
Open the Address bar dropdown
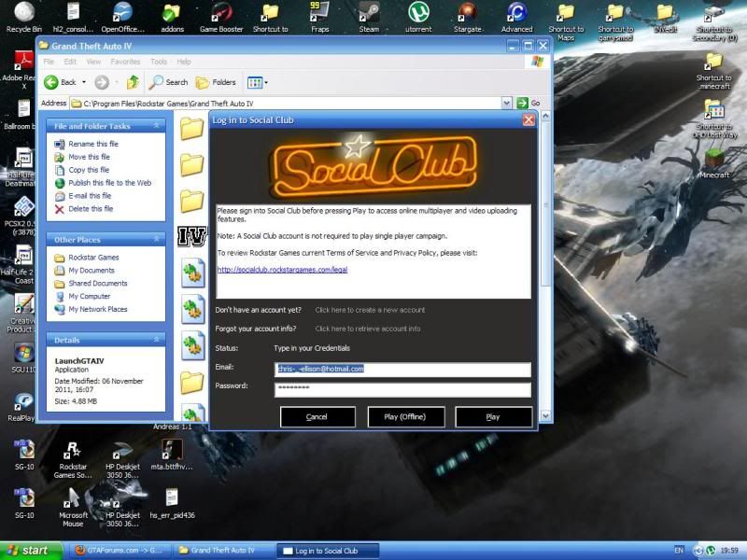click(x=506, y=103)
